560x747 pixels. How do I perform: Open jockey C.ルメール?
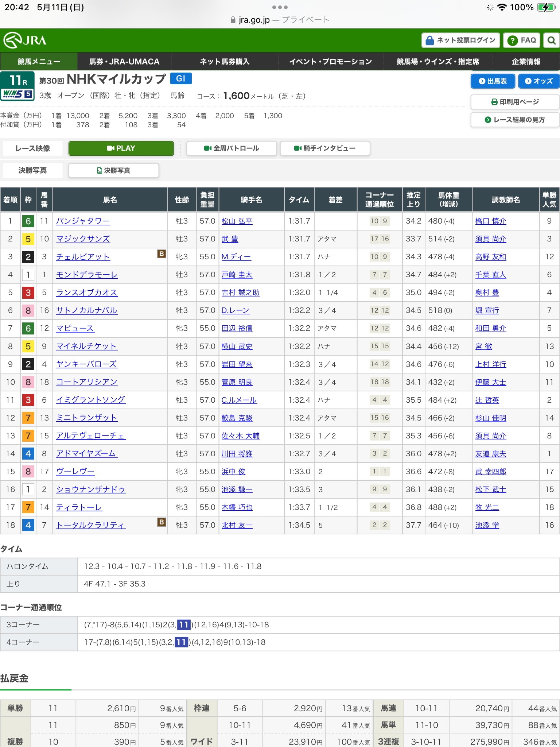[239, 400]
